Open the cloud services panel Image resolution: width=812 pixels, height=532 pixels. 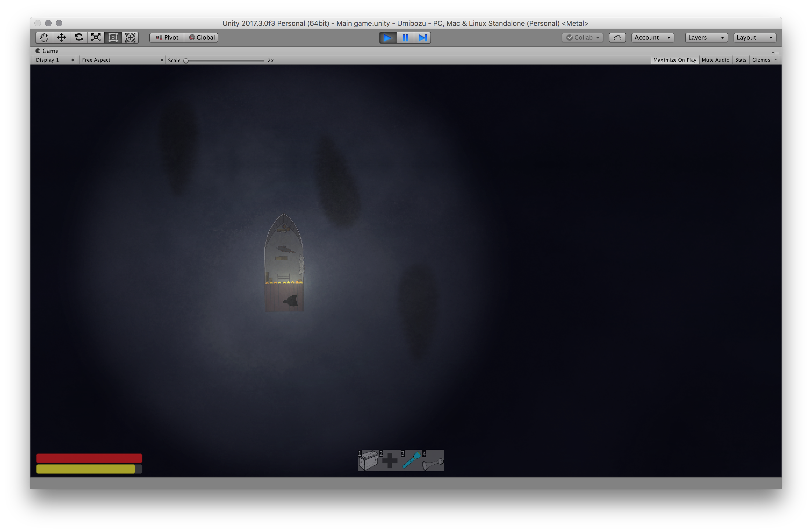click(x=617, y=38)
